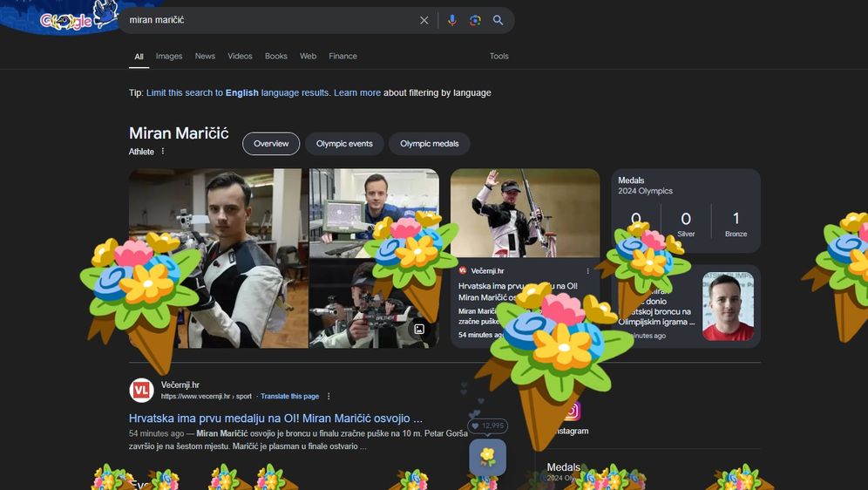Screen dimensions: 868x490
Task: Open the Medals 2024 Olympics card
Action: [x=686, y=210]
